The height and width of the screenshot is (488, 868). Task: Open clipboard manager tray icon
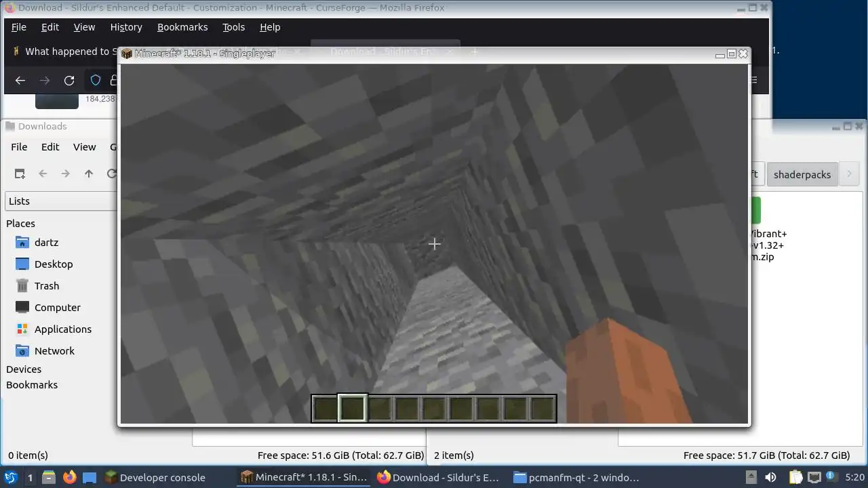pos(795,477)
